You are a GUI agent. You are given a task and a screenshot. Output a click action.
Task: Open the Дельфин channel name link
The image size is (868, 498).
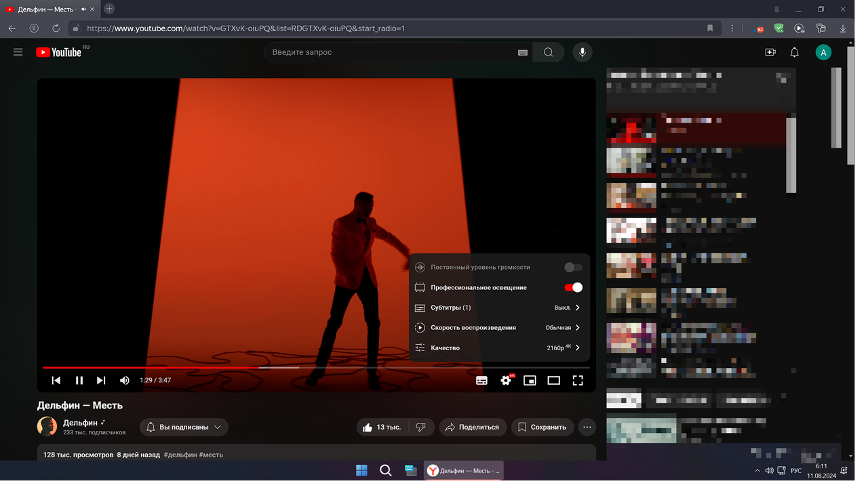coord(80,423)
